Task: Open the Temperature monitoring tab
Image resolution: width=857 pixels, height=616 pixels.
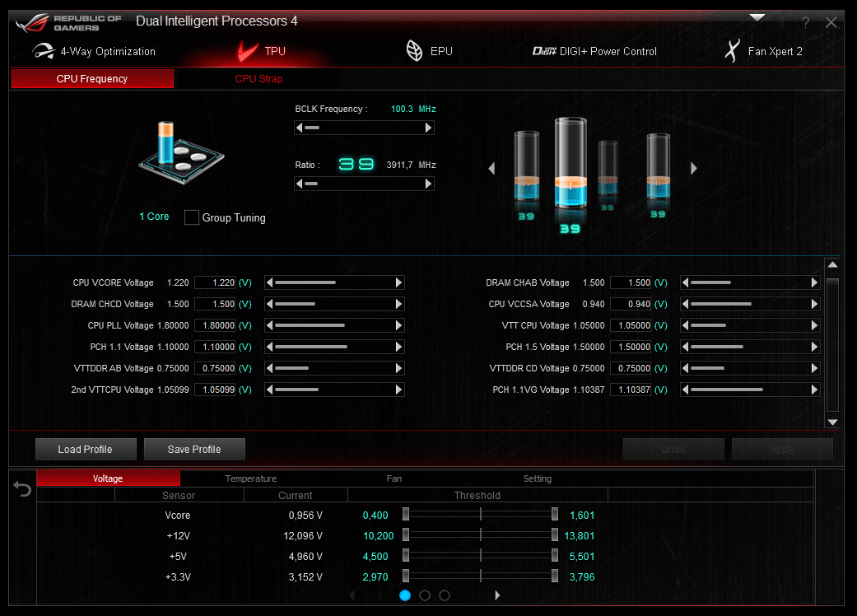Action: tap(251, 478)
